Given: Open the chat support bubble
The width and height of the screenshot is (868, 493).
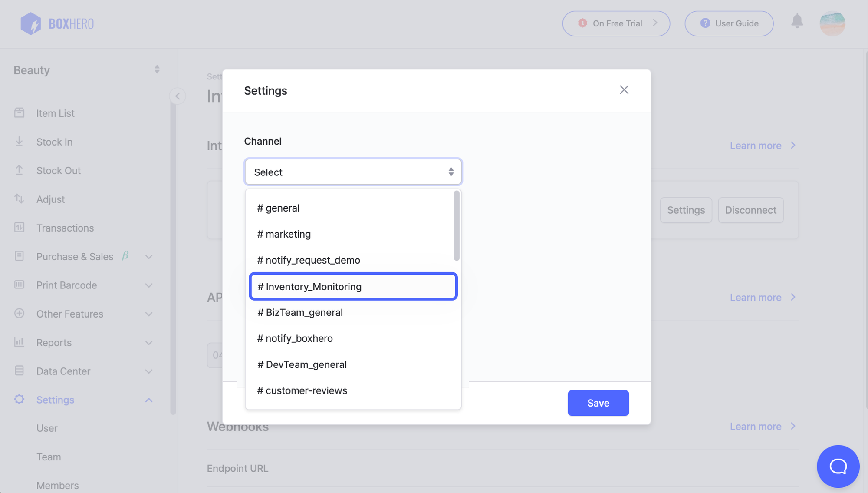Looking at the screenshot, I should pos(838,466).
